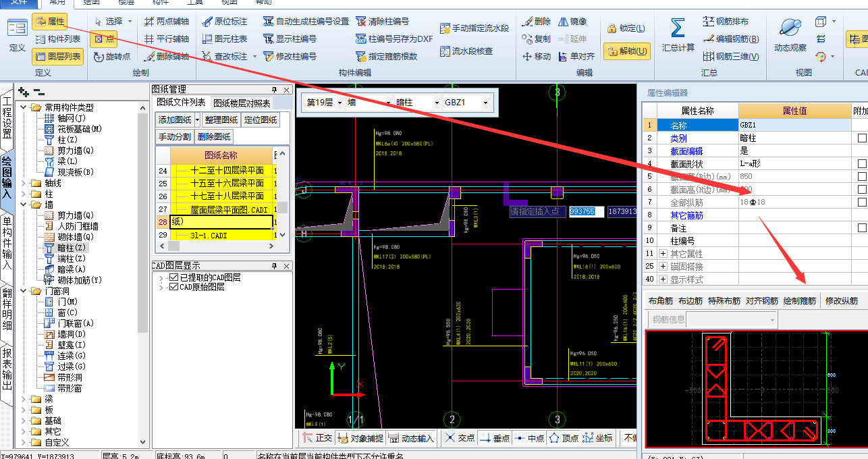Viewport: 868px width, 459px height.
Task: Uncheck 已提取的CAD图层 checkbox
Action: coord(174,277)
